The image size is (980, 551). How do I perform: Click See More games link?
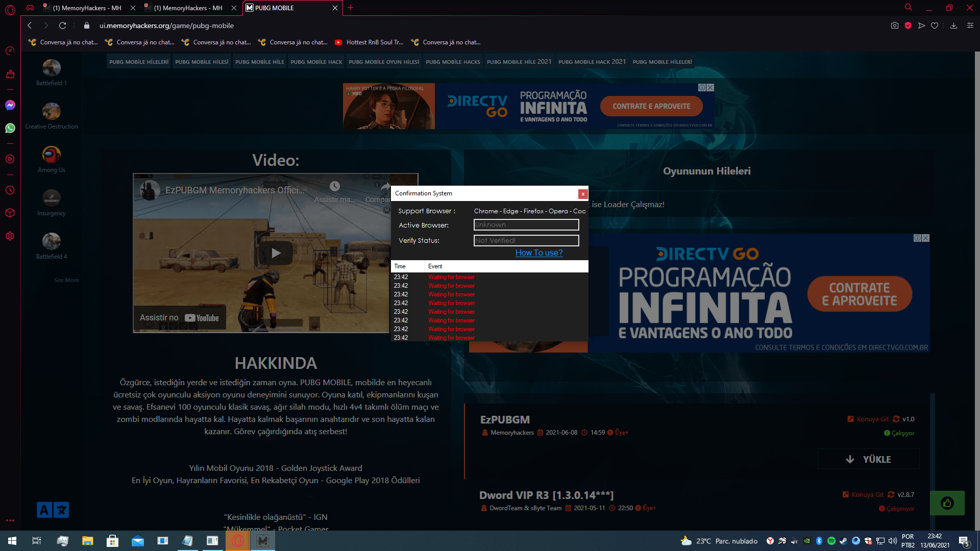coord(66,280)
